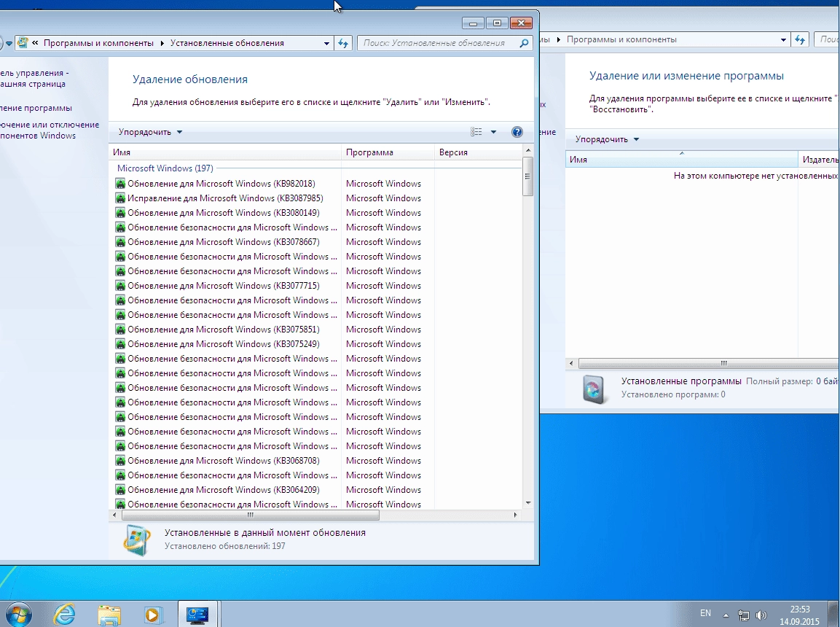Click vertical scrollbar down arrow in updates list
840x627 pixels.
(528, 502)
